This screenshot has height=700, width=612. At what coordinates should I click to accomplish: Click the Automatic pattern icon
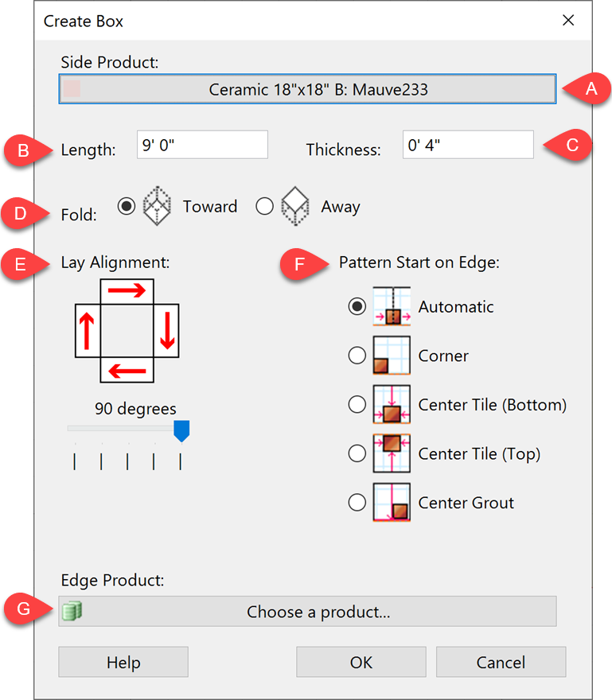point(392,306)
